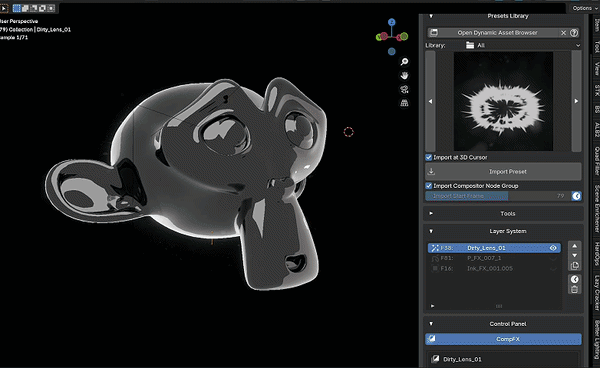Click the blue Z axis gizmo handle
The width and height of the screenshot is (600, 368).
(x=391, y=23)
